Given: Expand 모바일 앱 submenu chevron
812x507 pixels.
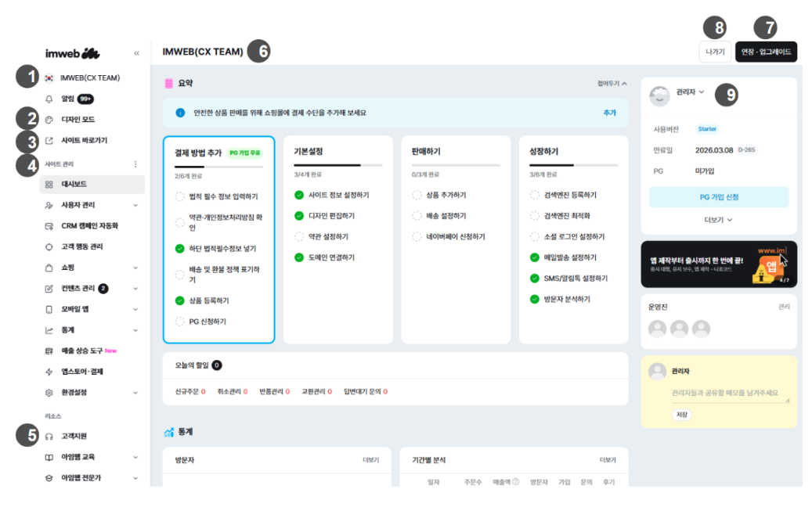Looking at the screenshot, I should tap(135, 309).
